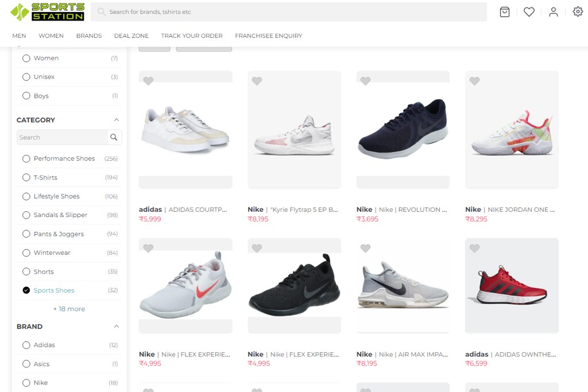Open the wishlist heart icon in header
Viewport: 588px width, 392px height.
529,11
